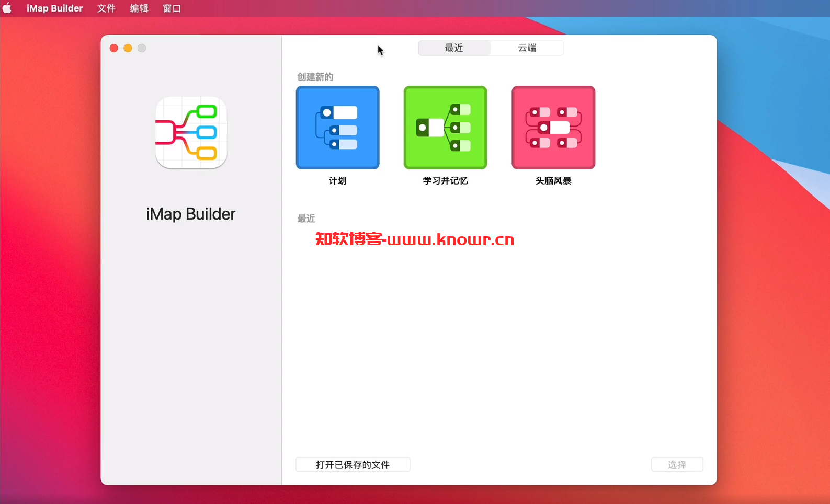Open the 文件 menu
This screenshot has height=504, width=830.
(106, 8)
